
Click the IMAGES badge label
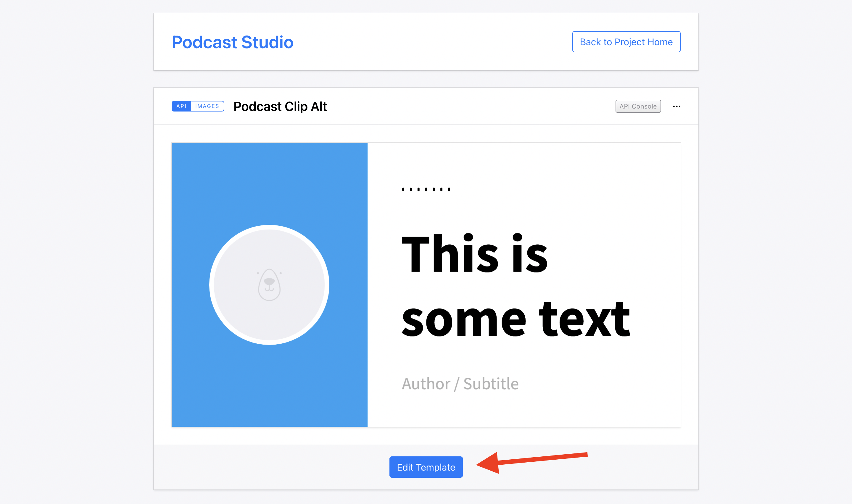tap(207, 106)
